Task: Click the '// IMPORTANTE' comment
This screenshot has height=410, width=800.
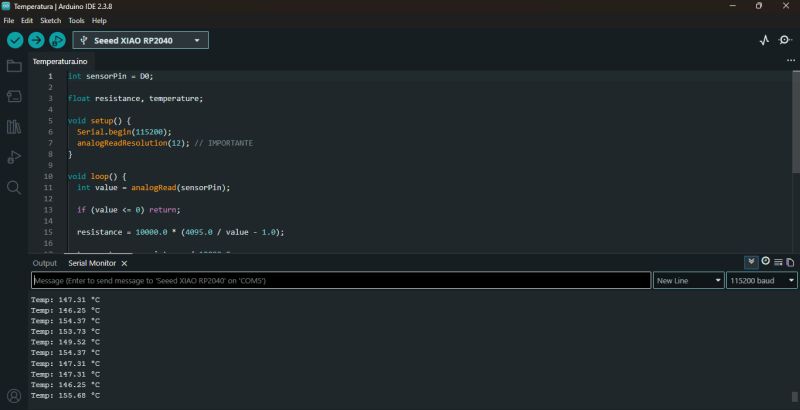Action: (x=223, y=143)
